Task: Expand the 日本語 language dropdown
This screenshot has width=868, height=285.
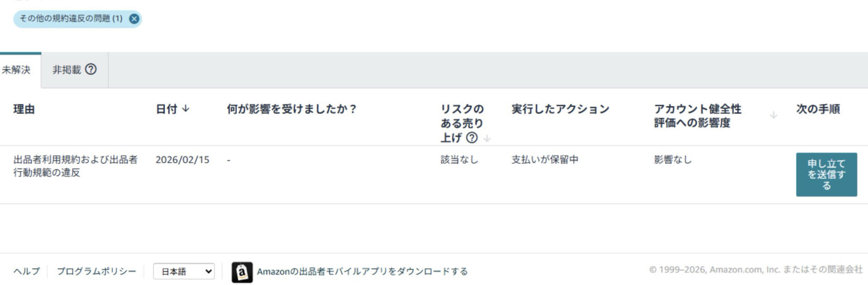Action: [184, 271]
